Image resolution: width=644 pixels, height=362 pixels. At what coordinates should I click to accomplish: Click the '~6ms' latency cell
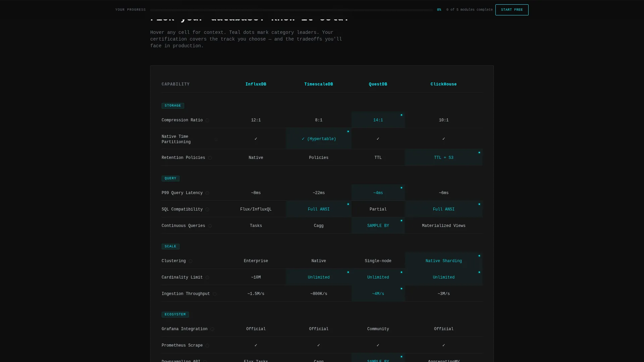(444, 193)
